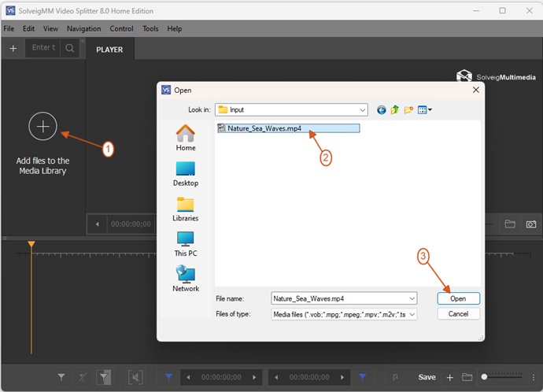Click the Add files to the Media Library label
The image size is (543, 392).
click(42, 166)
